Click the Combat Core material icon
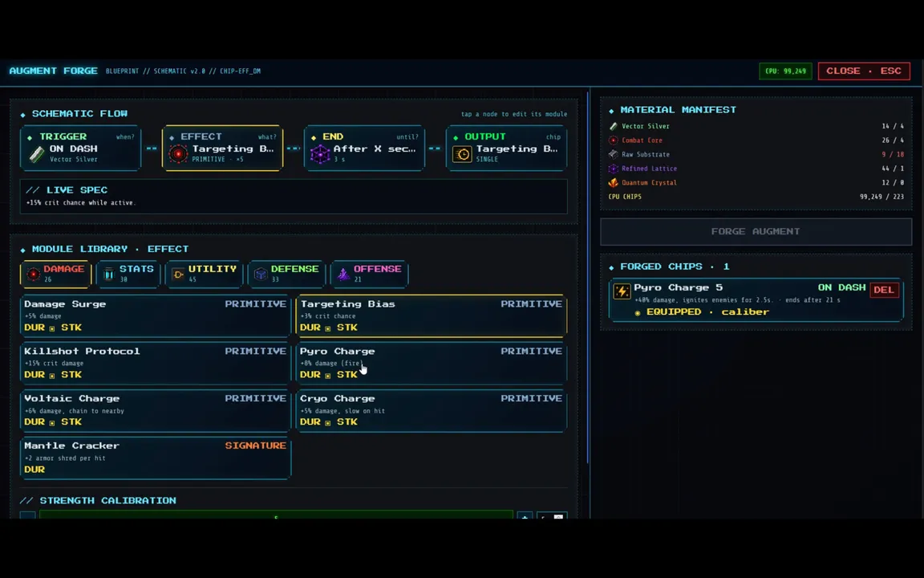The height and width of the screenshot is (578, 924). click(x=613, y=140)
